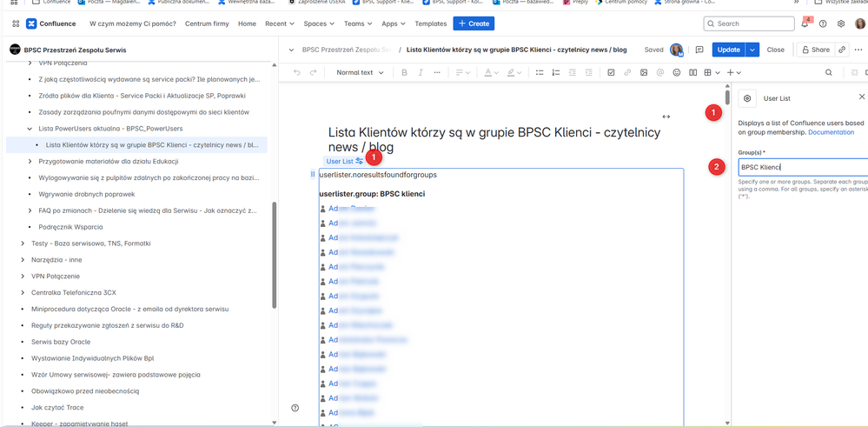
Task: Go to Templates
Action: click(x=431, y=23)
